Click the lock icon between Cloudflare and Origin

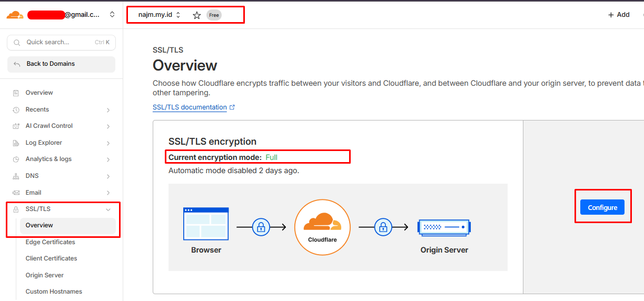(x=383, y=227)
